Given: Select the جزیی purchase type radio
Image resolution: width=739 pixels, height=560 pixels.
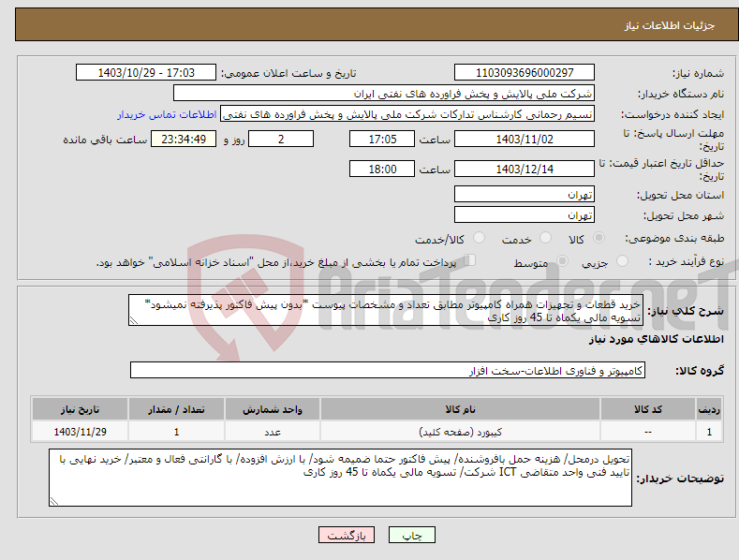Looking at the screenshot, I should pyautogui.click(x=622, y=260).
